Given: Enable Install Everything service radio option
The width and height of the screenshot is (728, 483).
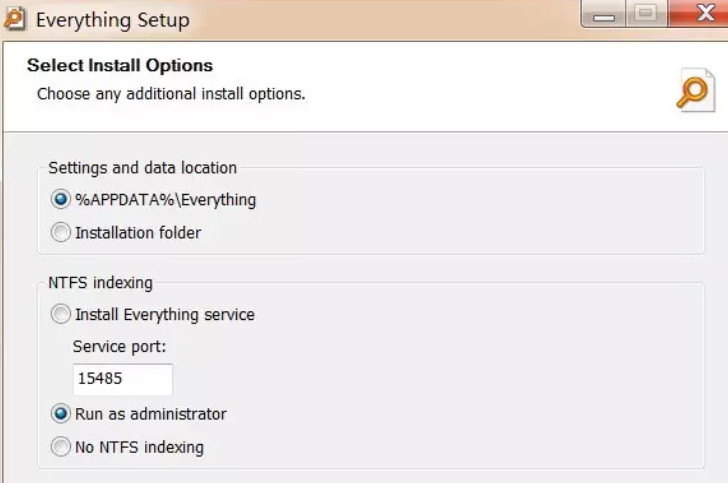Looking at the screenshot, I should 60,314.
